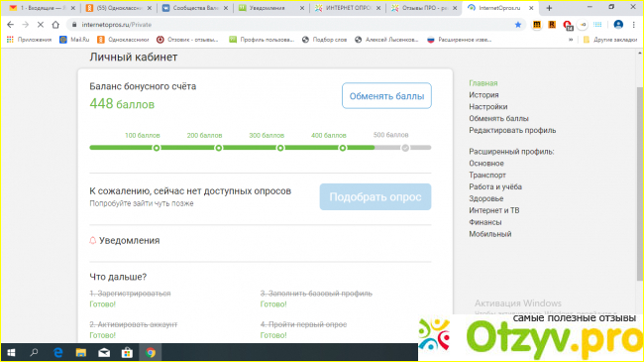Open Обменять баллы sidebar link

point(498,118)
